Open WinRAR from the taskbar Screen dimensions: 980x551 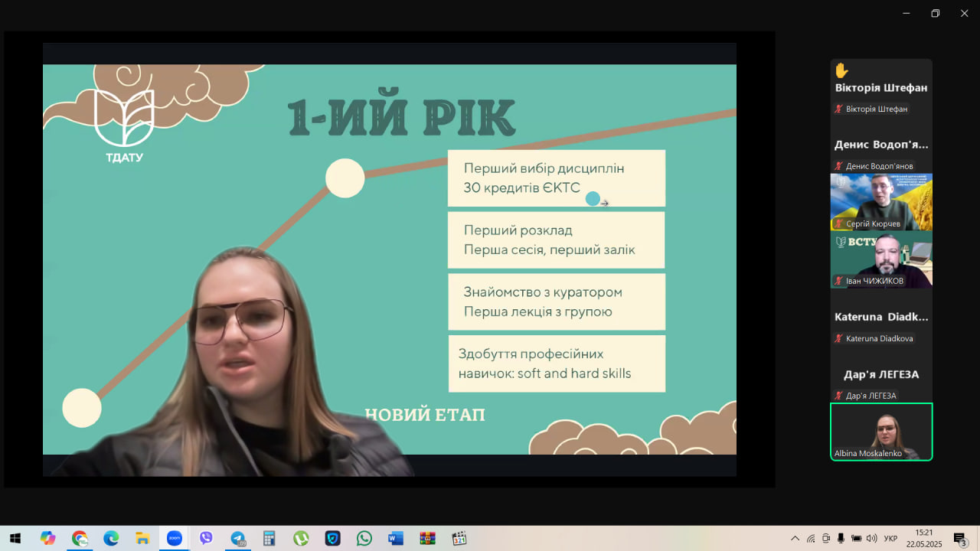[x=427, y=539]
